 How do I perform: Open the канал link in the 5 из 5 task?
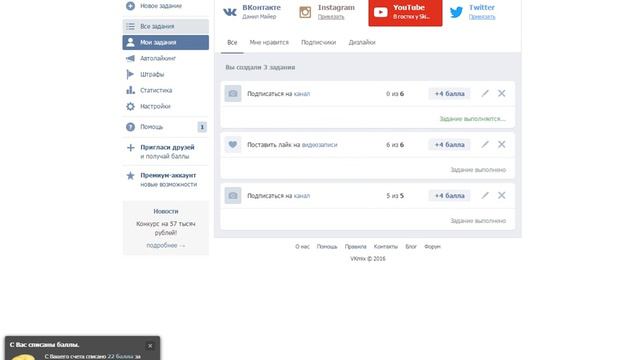click(x=302, y=196)
